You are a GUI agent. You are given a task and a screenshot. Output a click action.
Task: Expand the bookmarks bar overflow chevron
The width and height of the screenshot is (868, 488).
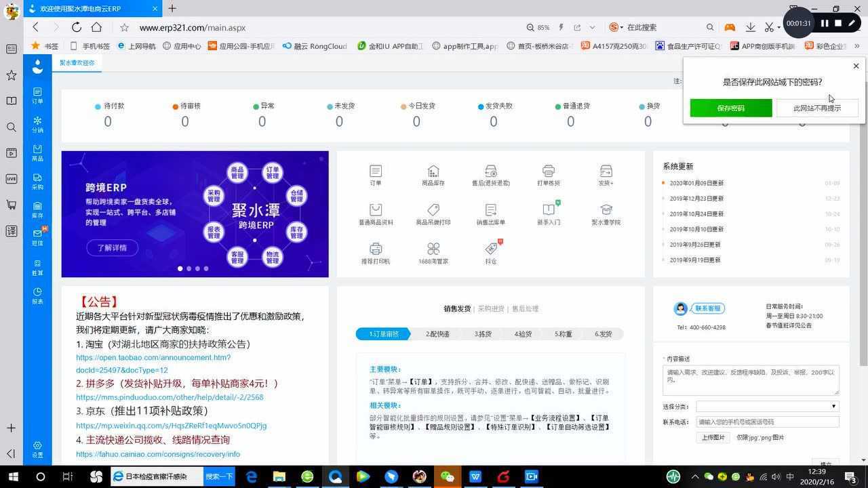click(x=857, y=46)
